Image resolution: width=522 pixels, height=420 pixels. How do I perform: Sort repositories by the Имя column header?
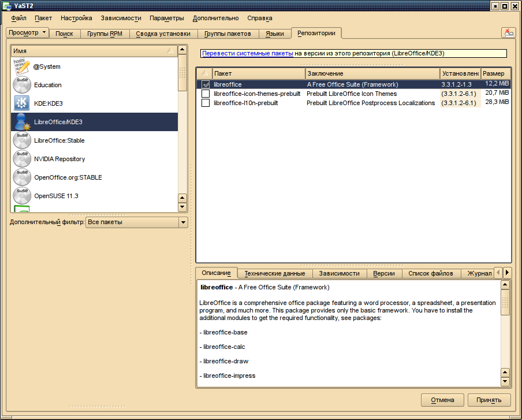(94, 51)
